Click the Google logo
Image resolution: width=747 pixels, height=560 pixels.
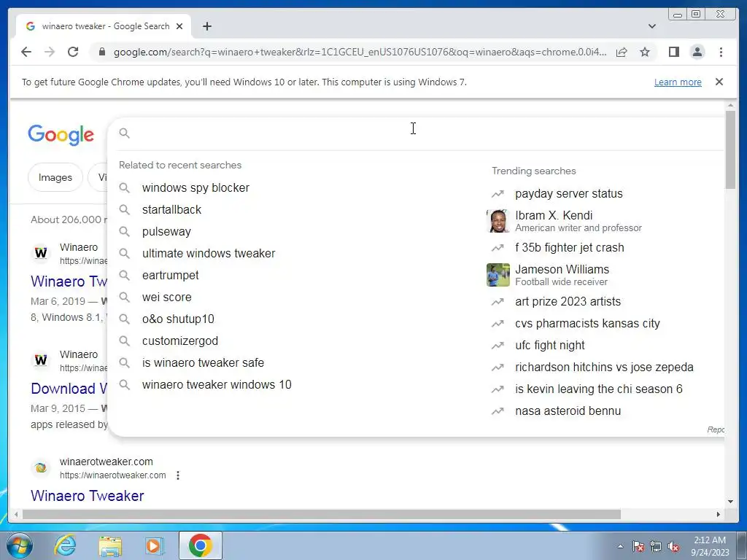click(61, 135)
